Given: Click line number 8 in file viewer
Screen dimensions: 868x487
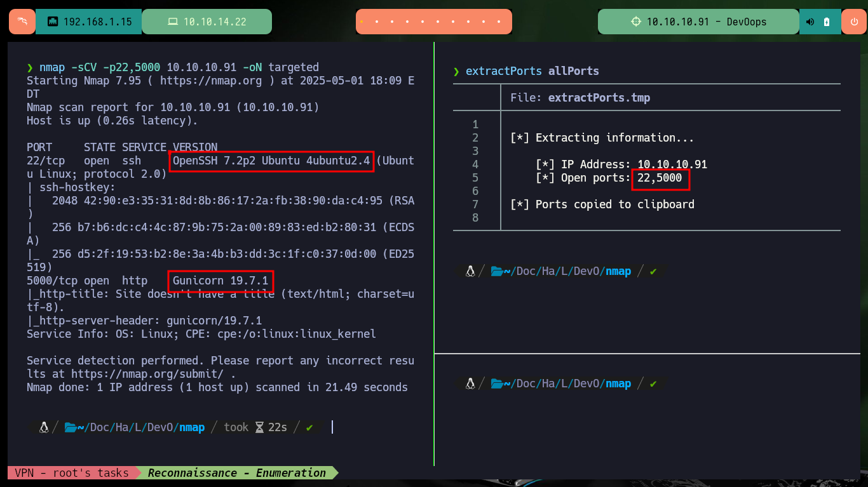Looking at the screenshot, I should click(x=475, y=218).
